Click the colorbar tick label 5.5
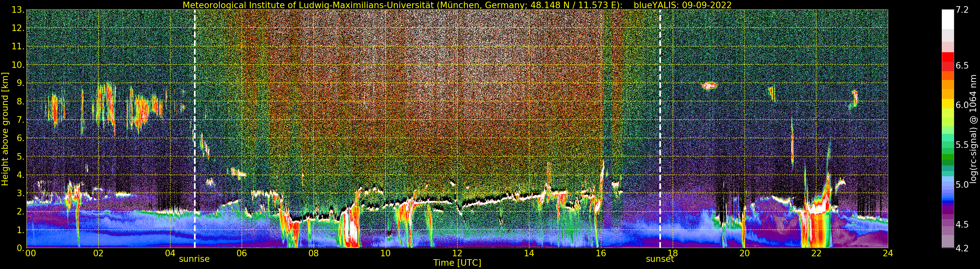Viewport: 980px width, 269px height. 962,145
